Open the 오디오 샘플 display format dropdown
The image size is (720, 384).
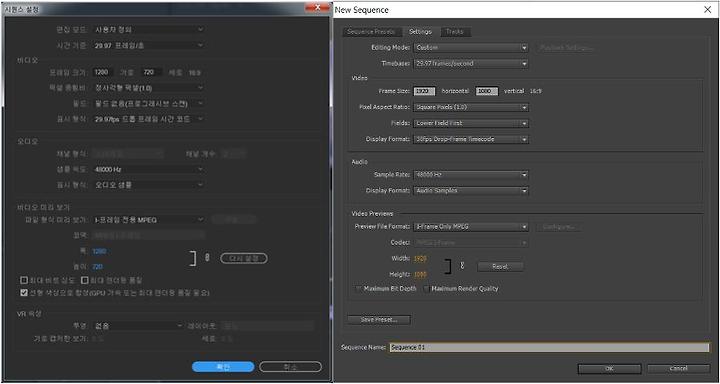pyautogui.click(x=148, y=185)
